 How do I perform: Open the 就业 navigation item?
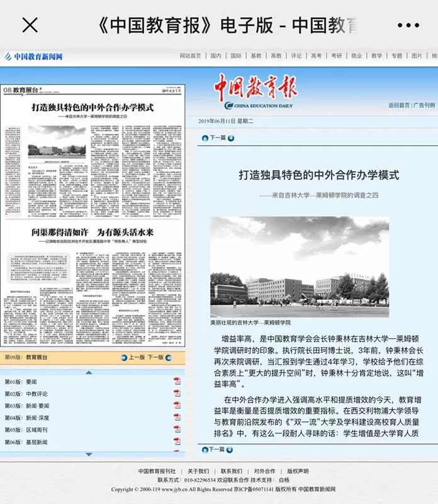pos(356,55)
